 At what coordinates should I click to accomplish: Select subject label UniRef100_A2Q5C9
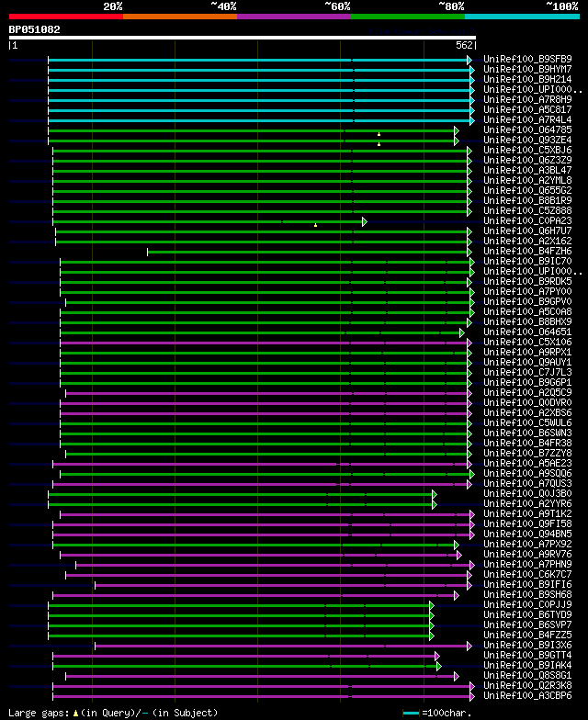click(x=527, y=393)
